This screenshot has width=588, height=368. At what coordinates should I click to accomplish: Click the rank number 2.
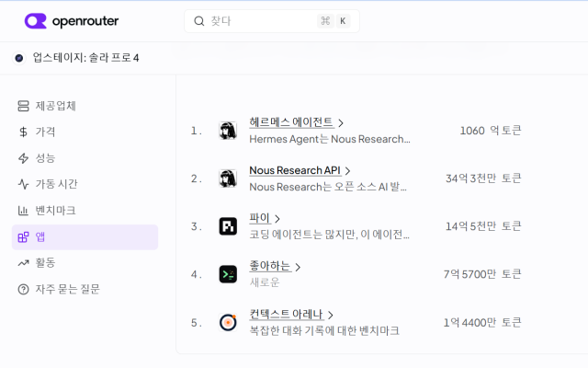pos(197,178)
